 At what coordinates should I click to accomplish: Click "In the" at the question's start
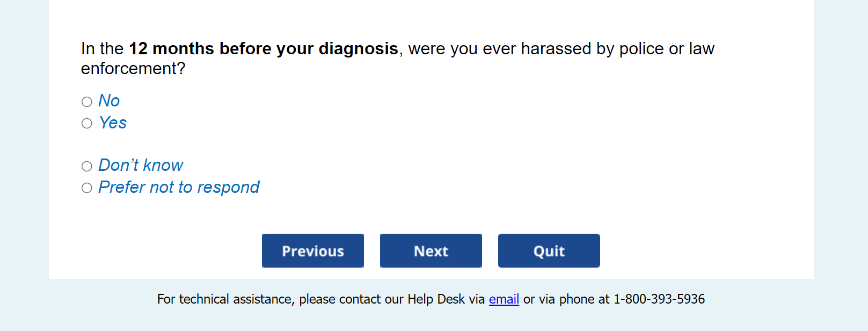[x=102, y=49]
